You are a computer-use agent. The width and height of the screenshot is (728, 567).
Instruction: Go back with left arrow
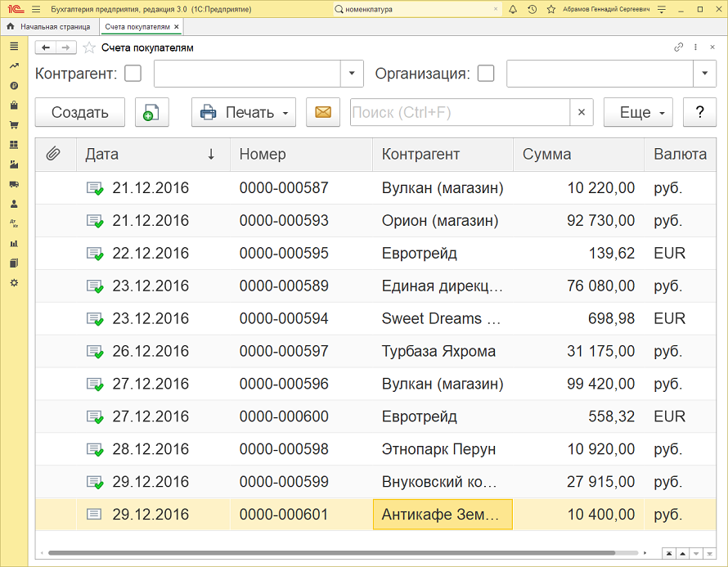point(46,47)
